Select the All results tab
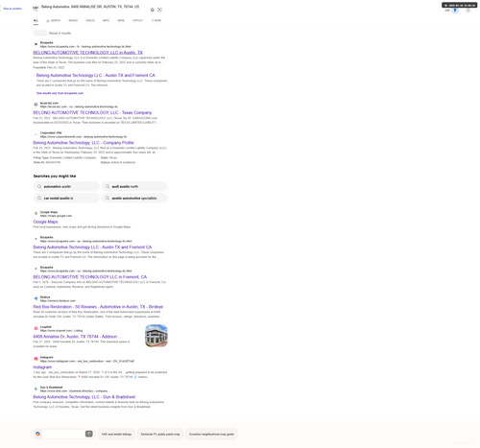Image resolution: width=480 pixels, height=448 pixels. (x=36, y=20)
